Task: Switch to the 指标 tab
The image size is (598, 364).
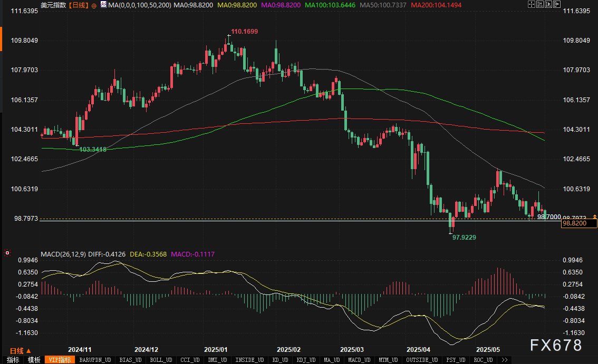Action: [x=13, y=360]
